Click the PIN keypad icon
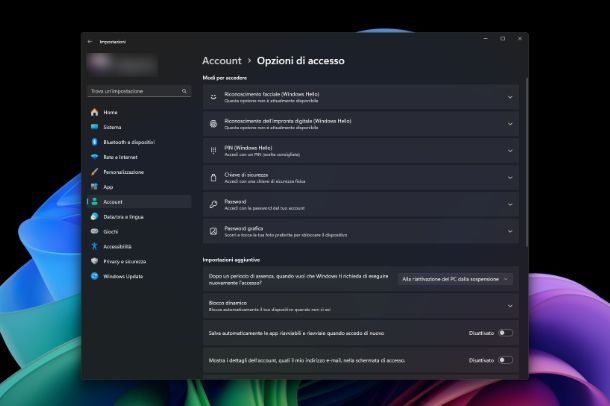The height and width of the screenshot is (406, 610). point(213,150)
